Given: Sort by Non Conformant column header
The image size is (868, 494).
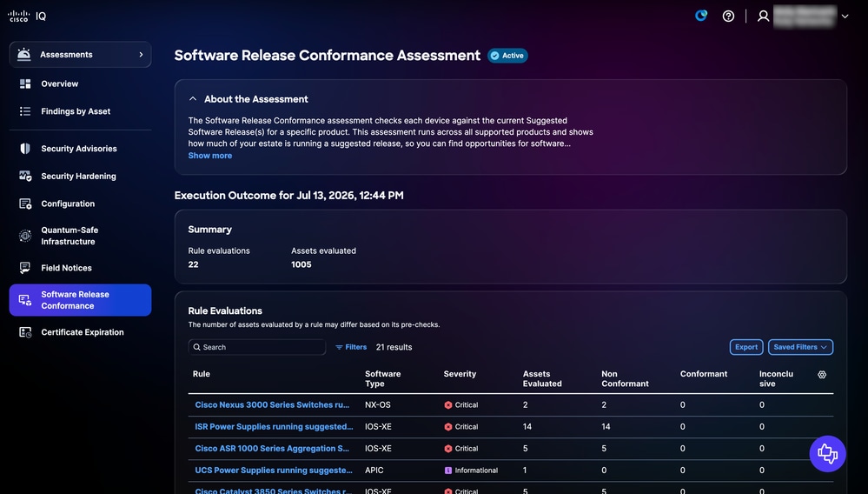Looking at the screenshot, I should tap(625, 379).
